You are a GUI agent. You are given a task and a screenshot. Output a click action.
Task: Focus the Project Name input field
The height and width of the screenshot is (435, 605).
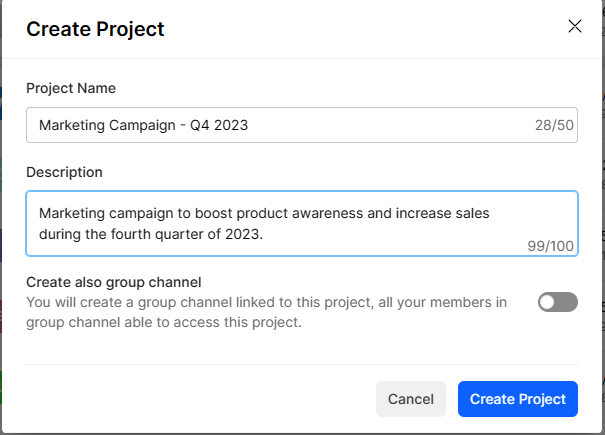tap(300, 125)
